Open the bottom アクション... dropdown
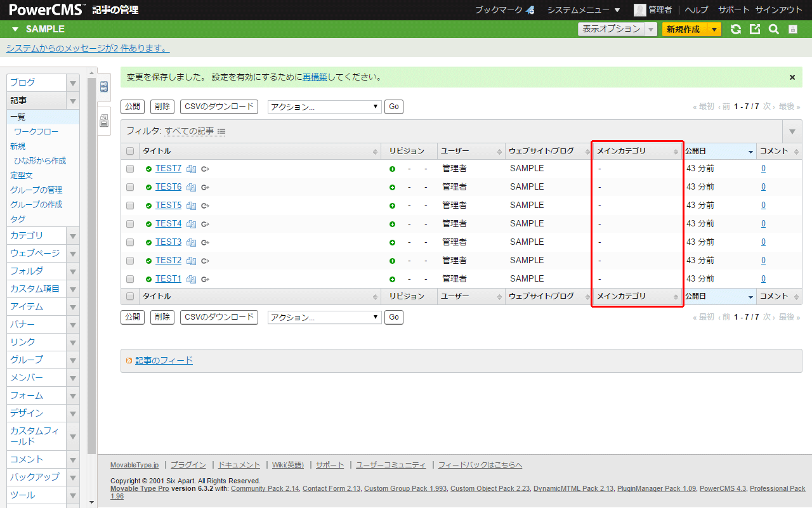The width and height of the screenshot is (812, 508). (324, 317)
